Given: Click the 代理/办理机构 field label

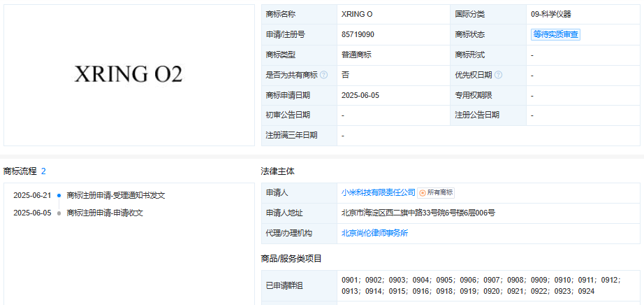Looking at the screenshot, I should 289,233.
